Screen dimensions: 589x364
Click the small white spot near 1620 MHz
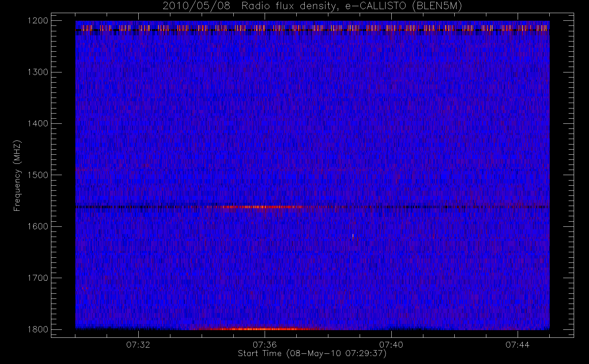click(x=353, y=236)
